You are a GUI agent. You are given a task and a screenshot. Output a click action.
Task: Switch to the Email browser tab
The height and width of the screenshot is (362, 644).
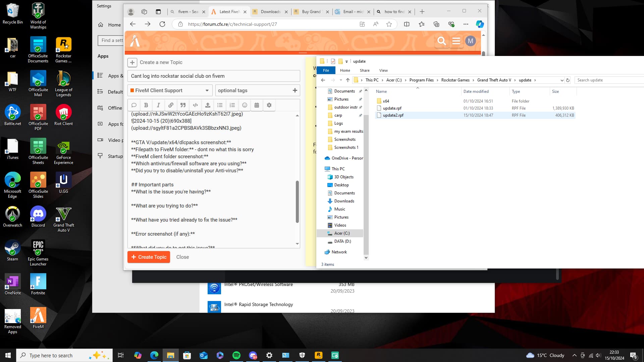[x=353, y=12]
